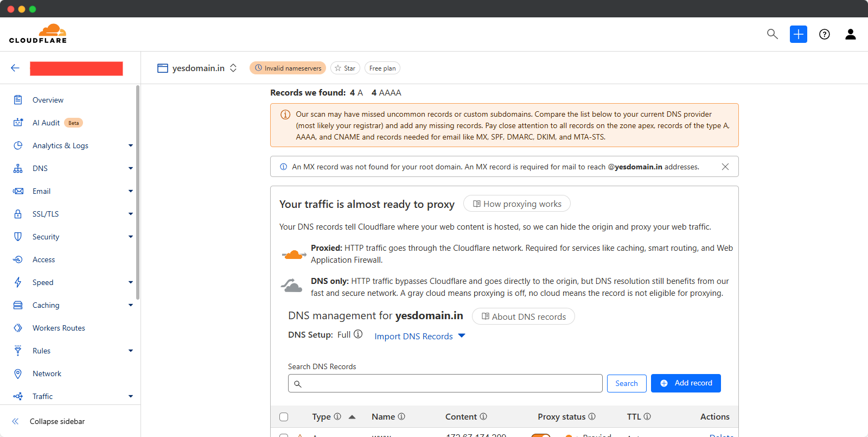
Task: Expand the Caching submenu arrow
Action: tap(131, 305)
